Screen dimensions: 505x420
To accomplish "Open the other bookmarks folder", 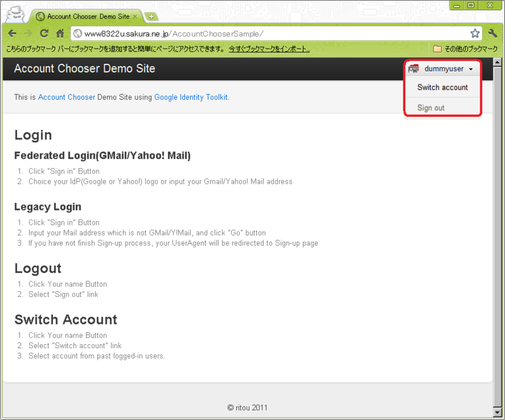I will (x=465, y=49).
